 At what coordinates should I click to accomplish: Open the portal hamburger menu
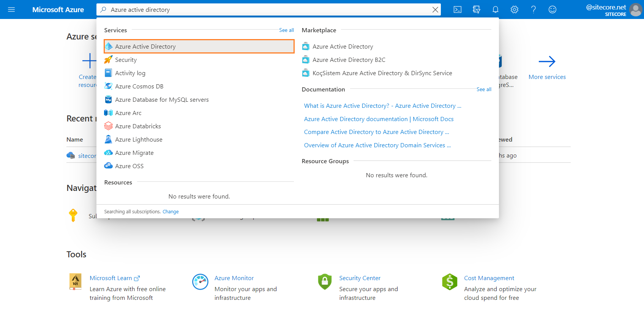[x=11, y=9]
